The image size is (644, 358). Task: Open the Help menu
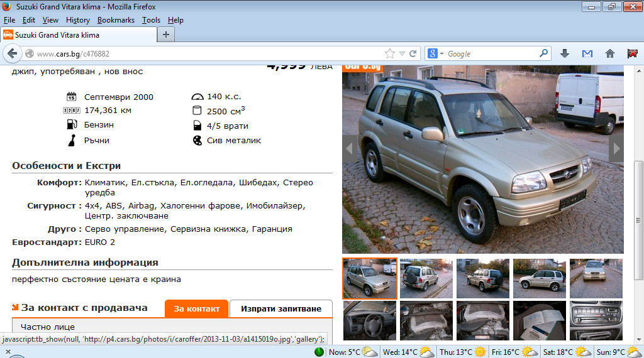point(175,20)
